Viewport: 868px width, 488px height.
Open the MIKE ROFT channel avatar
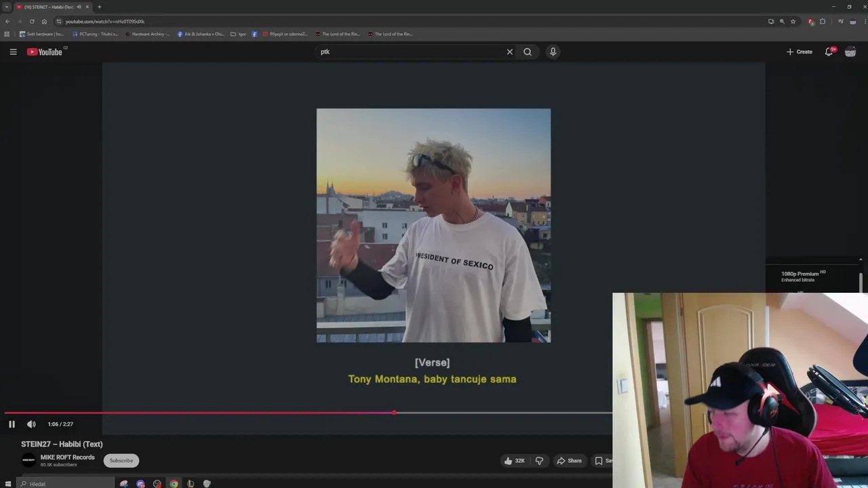point(28,460)
